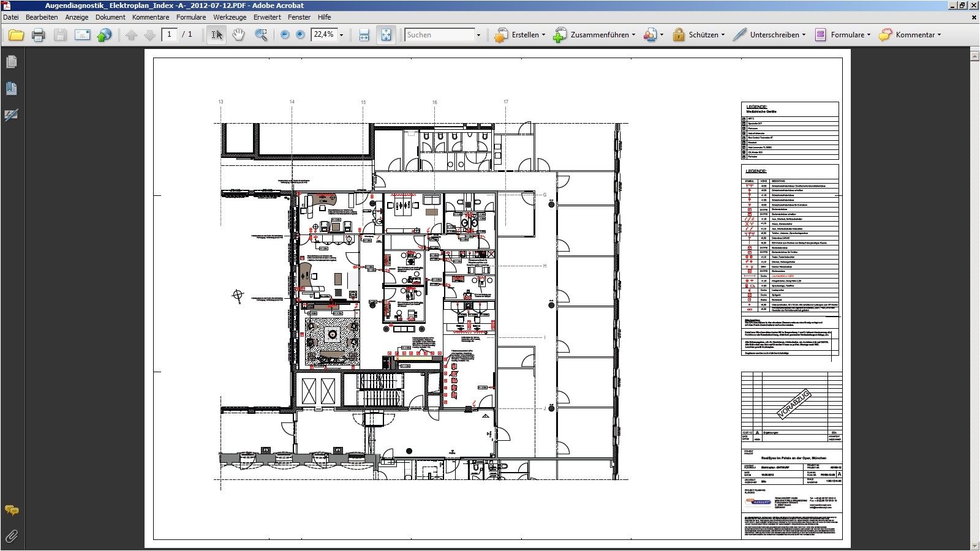This screenshot has width=980, height=551.
Task: Zoom in using the plus icon
Action: [300, 35]
